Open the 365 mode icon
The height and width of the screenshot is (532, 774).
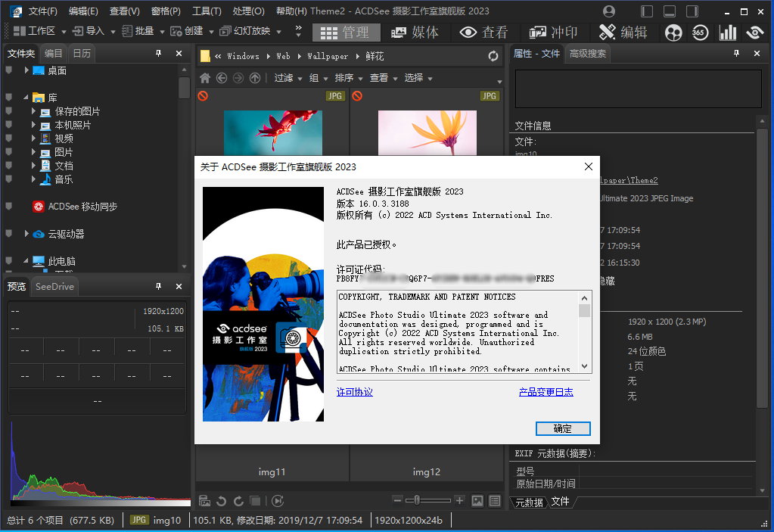click(700, 33)
